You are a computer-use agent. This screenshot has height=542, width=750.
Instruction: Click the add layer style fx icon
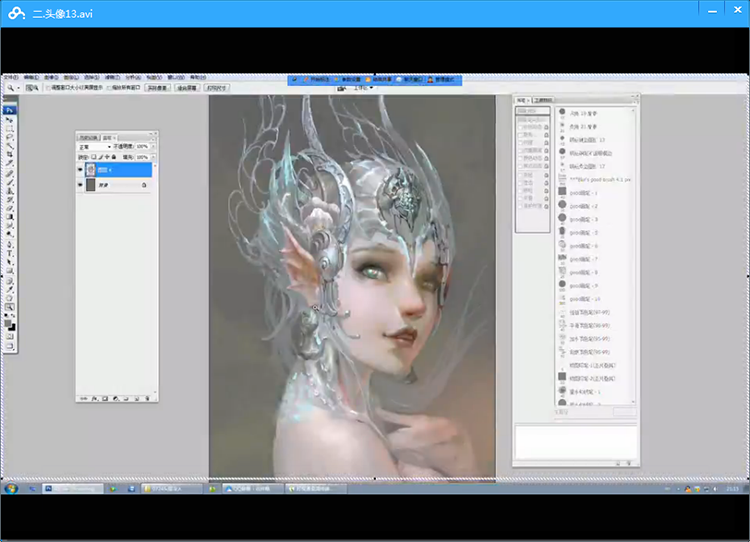pyautogui.click(x=95, y=398)
